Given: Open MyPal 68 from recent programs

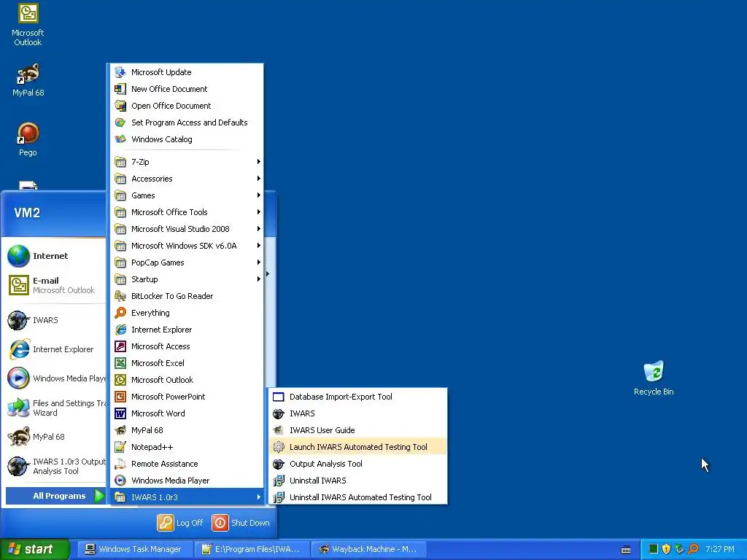Looking at the screenshot, I should (x=55, y=437).
